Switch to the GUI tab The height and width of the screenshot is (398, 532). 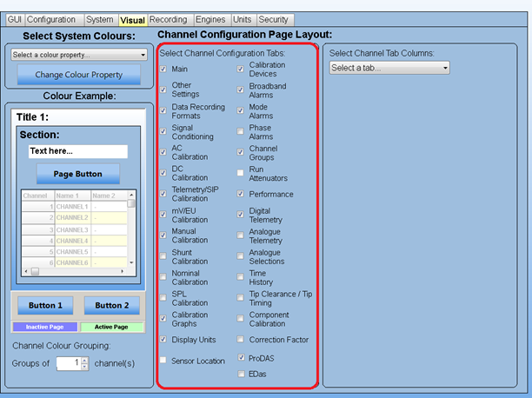click(x=15, y=20)
